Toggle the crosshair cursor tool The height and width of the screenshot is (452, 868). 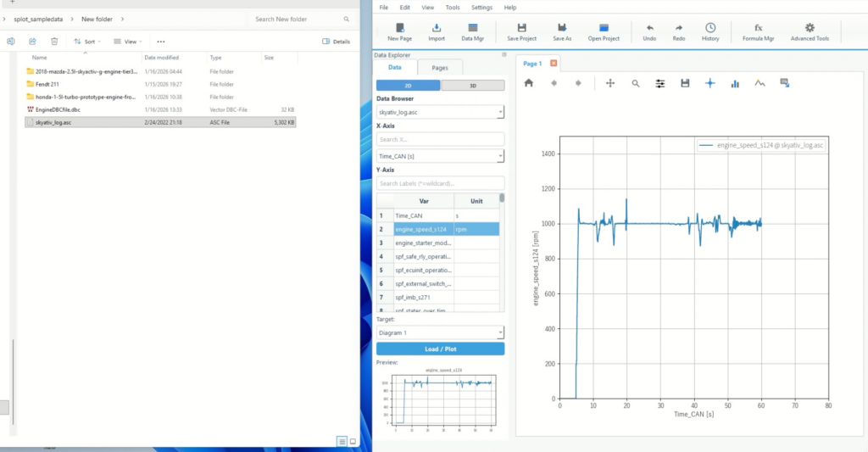[710, 83]
